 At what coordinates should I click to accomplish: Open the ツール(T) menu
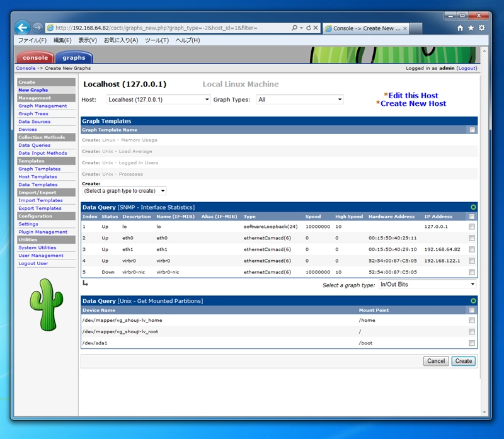(x=157, y=40)
